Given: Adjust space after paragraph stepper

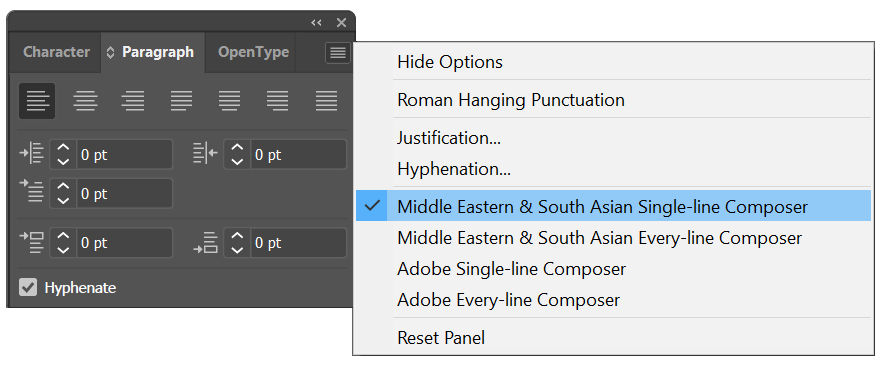Looking at the screenshot, I should (237, 243).
